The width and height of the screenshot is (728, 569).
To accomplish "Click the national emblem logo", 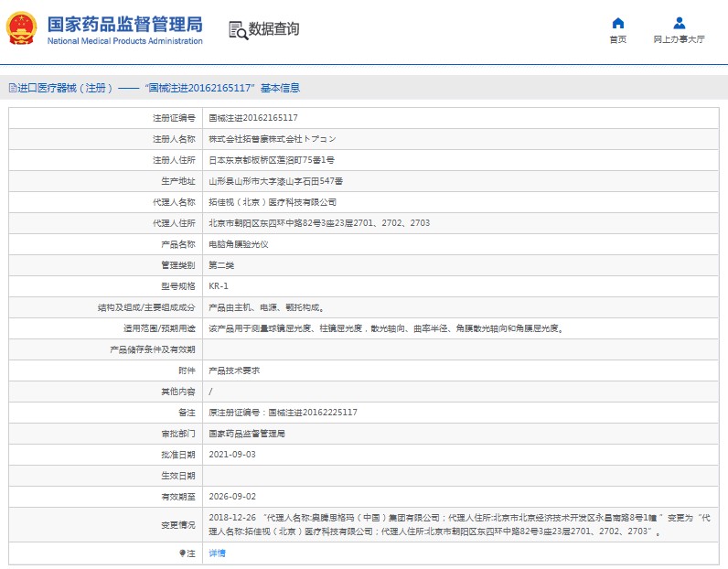I will click(21, 28).
